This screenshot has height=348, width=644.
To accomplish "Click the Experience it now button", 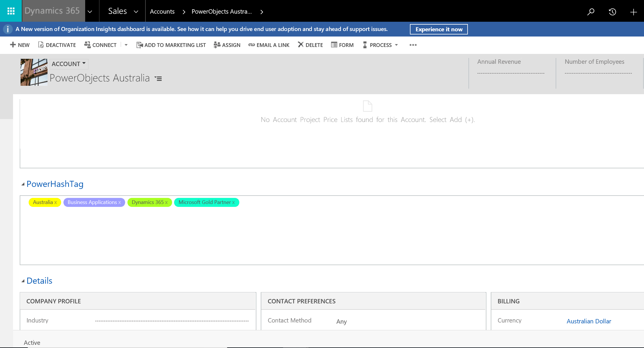I will [x=439, y=29].
